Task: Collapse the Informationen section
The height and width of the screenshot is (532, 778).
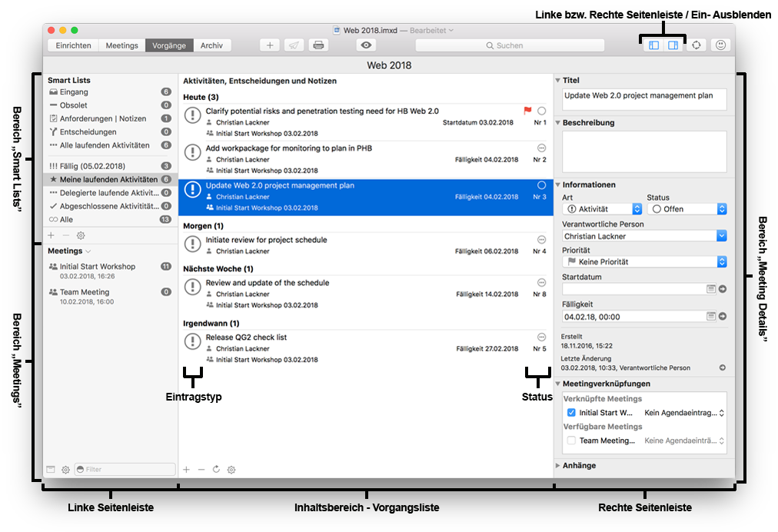Action: [x=557, y=185]
